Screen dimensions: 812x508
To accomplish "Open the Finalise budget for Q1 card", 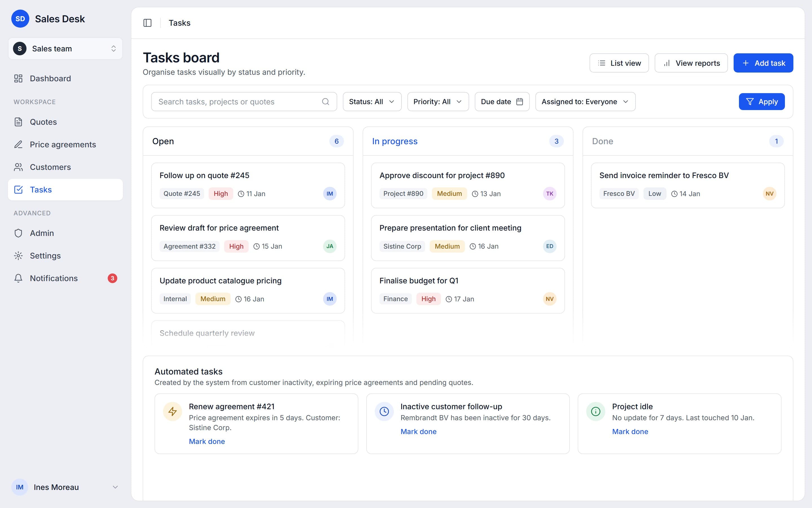I will pos(468,291).
